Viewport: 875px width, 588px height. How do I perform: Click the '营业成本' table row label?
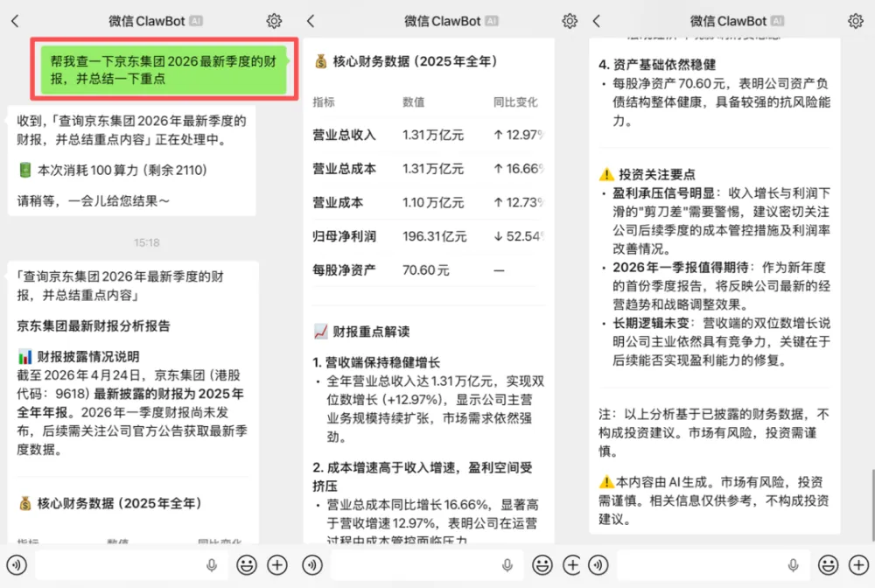pyautogui.click(x=338, y=202)
